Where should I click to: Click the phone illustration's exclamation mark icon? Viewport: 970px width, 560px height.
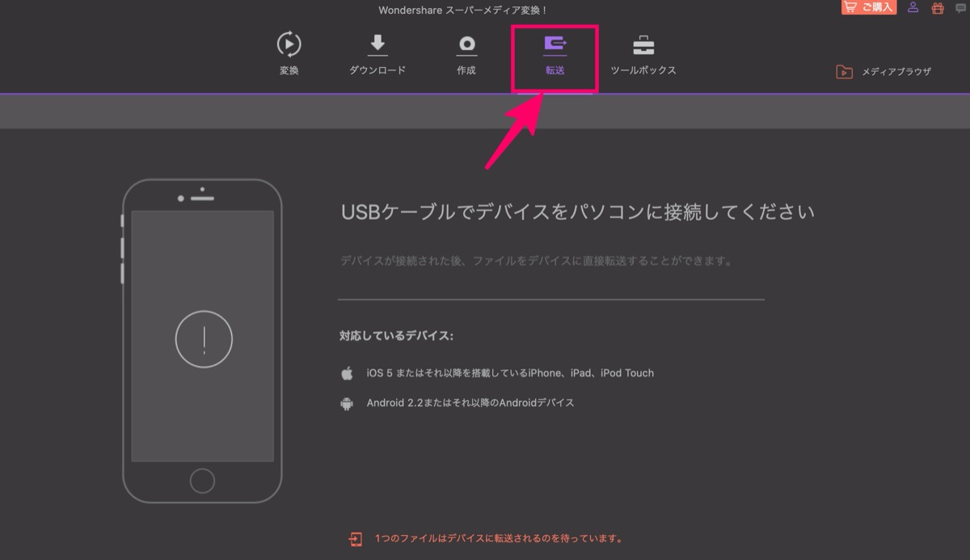(204, 339)
